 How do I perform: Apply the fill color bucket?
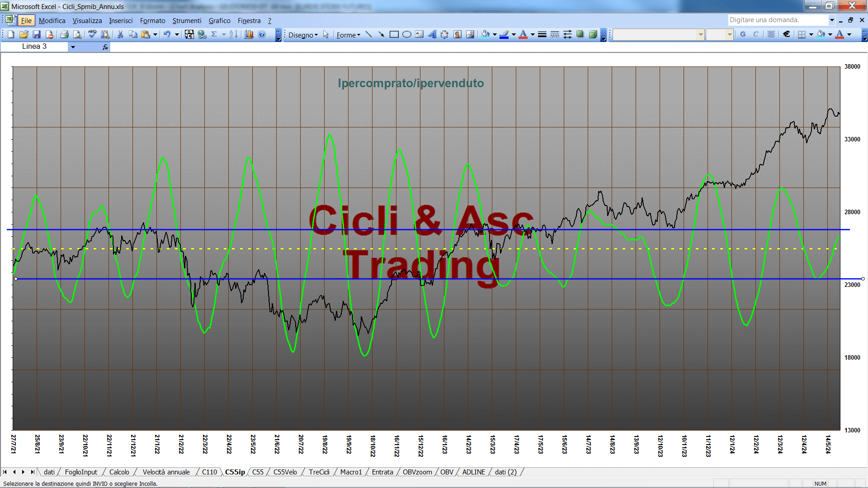click(486, 34)
